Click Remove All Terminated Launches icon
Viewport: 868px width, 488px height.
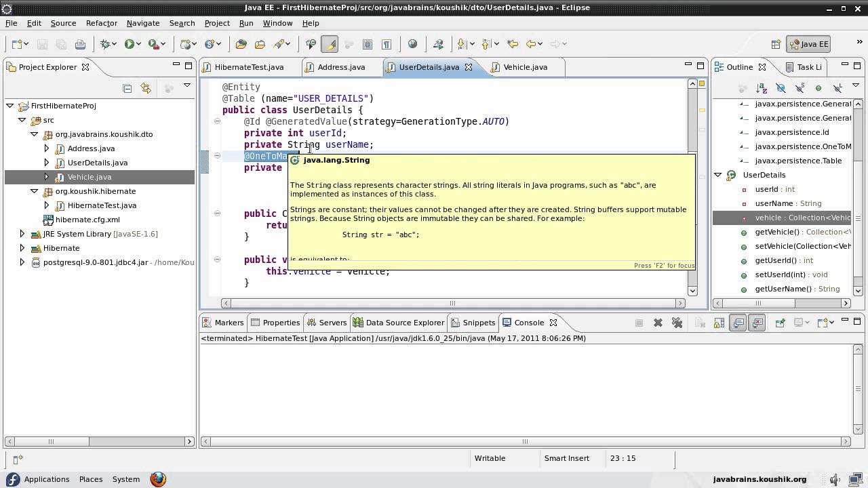click(x=676, y=323)
